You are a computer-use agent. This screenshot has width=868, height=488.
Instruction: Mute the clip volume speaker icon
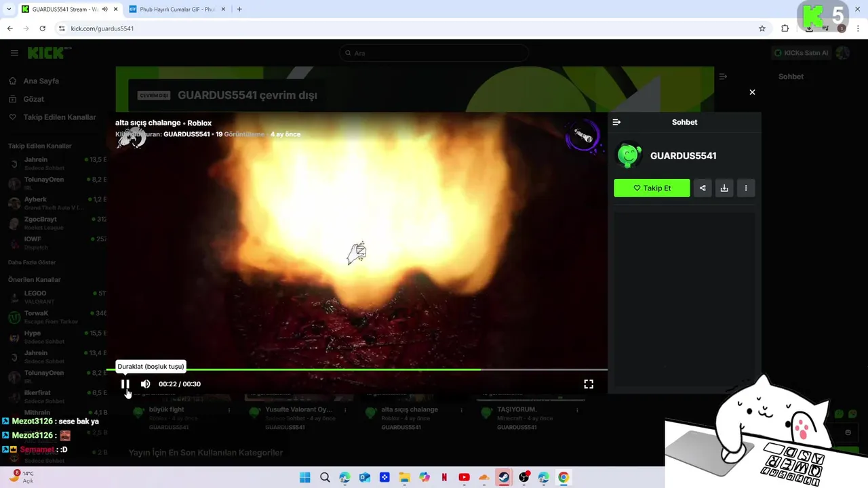[x=145, y=384]
